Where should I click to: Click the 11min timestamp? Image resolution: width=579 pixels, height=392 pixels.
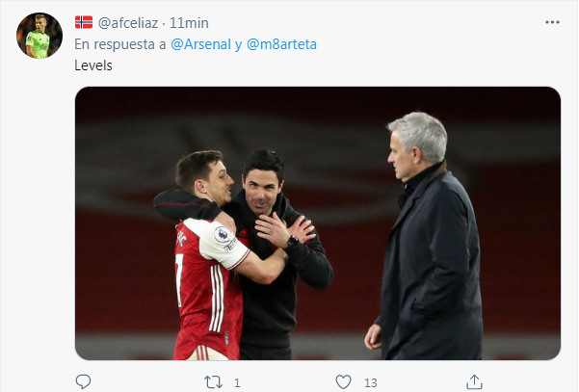point(188,22)
